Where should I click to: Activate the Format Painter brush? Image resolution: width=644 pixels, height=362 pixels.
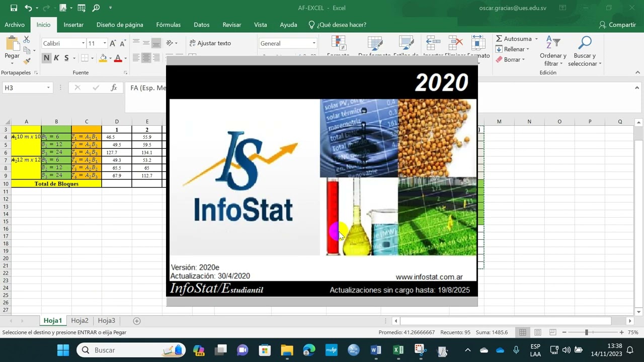[27, 61]
